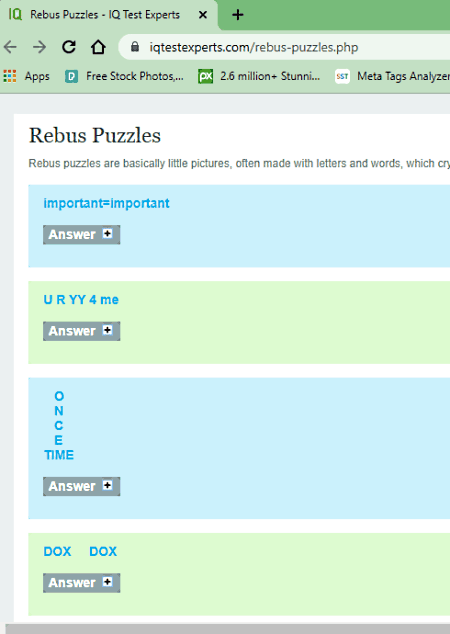Reload the page with the refresh icon

tap(69, 47)
